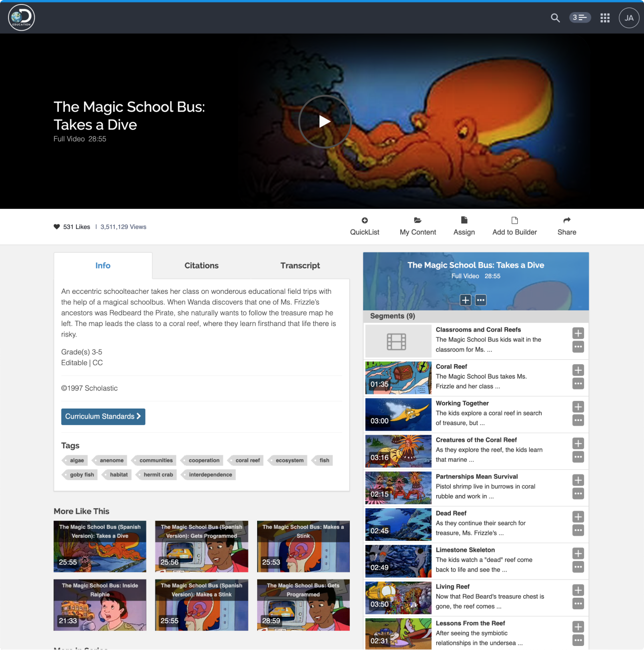Click the Share icon
Viewport: 644px width, 650px height.
tap(567, 225)
